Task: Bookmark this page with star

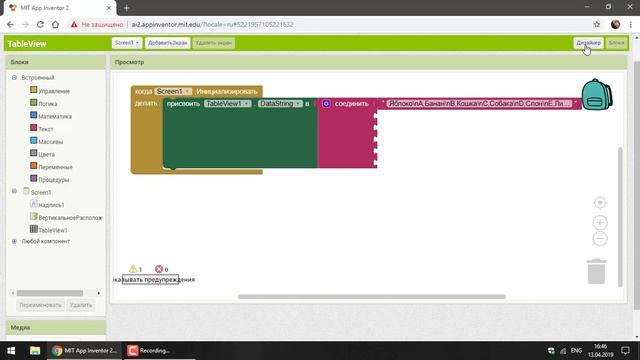Action: [597, 24]
